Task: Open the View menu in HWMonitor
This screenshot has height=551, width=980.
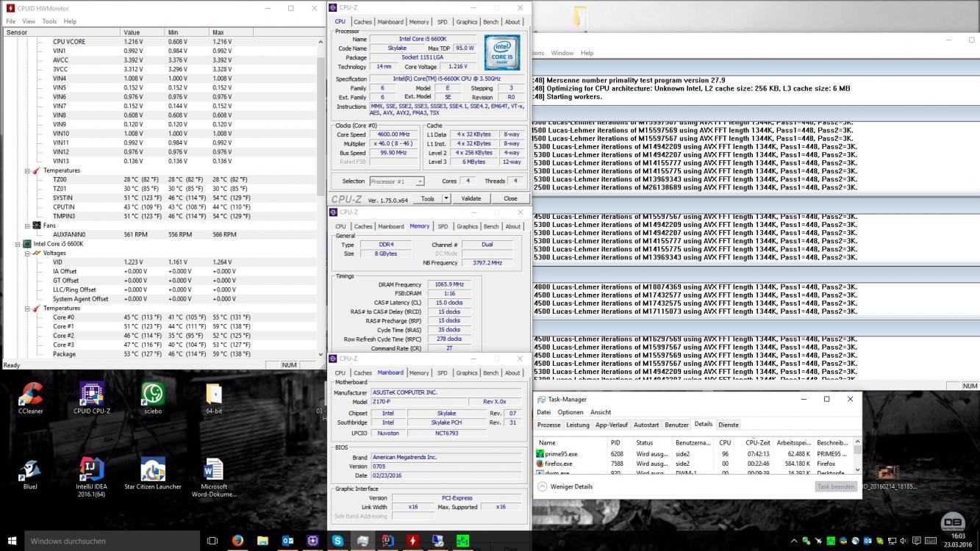Action: (x=29, y=21)
